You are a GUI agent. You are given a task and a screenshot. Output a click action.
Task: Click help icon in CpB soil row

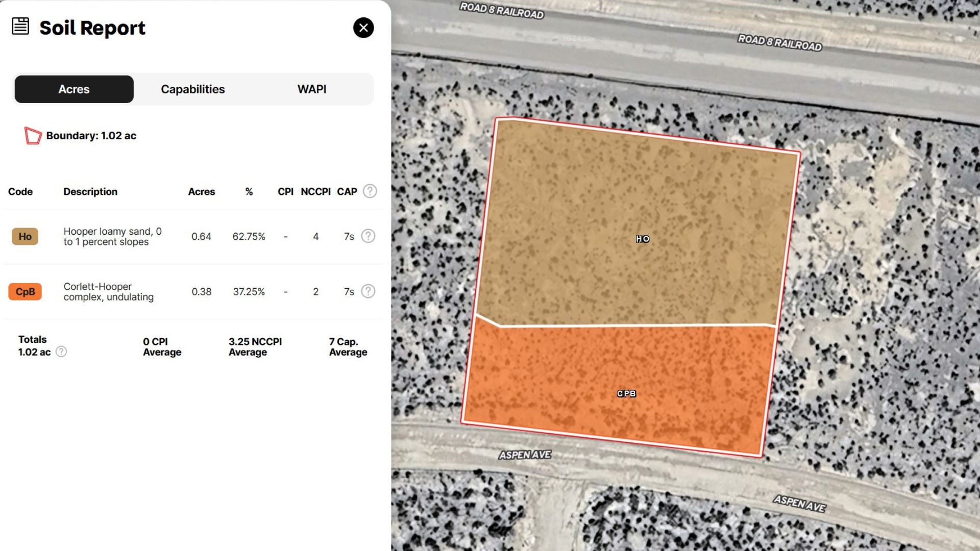[x=368, y=291]
